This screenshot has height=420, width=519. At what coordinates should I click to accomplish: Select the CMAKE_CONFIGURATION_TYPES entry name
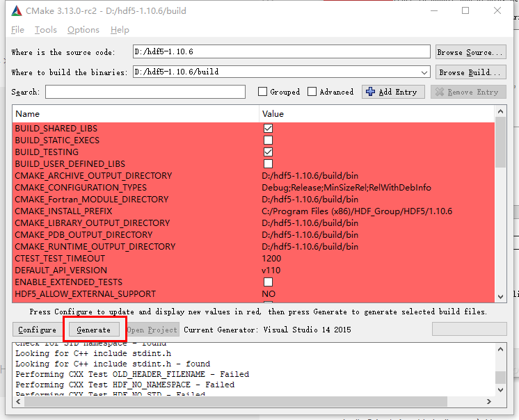pyautogui.click(x=81, y=188)
